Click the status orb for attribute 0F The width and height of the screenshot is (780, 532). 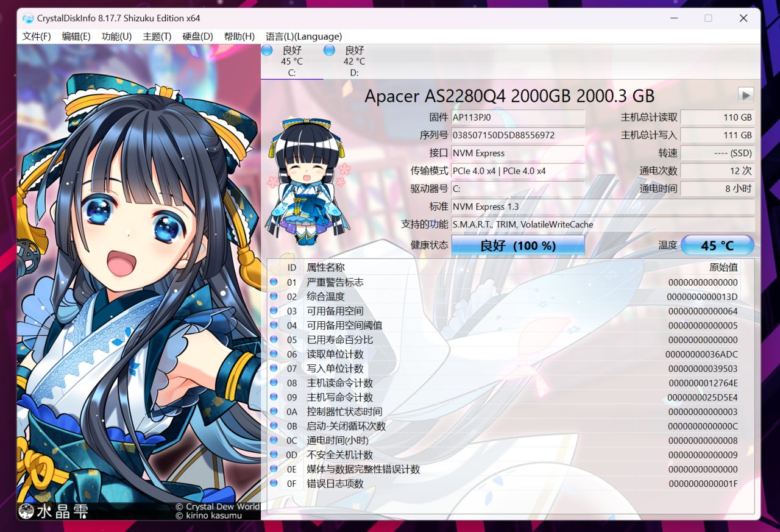coord(274,484)
